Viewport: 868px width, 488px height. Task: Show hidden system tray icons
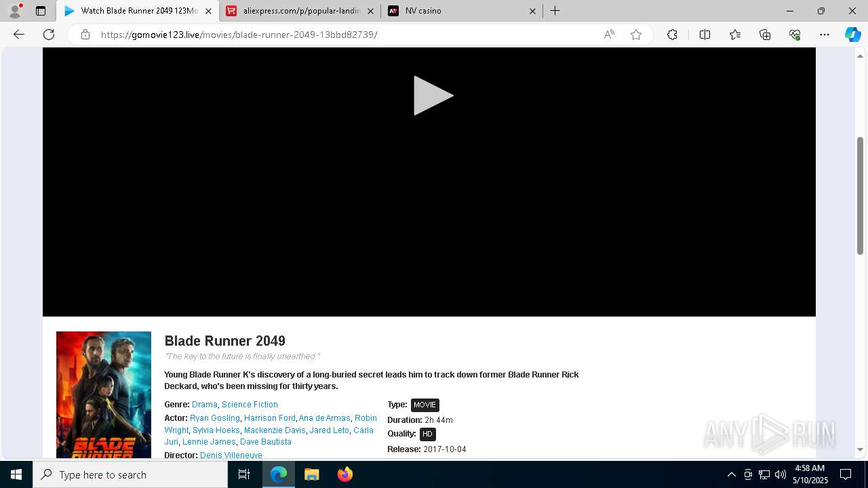pos(731,474)
